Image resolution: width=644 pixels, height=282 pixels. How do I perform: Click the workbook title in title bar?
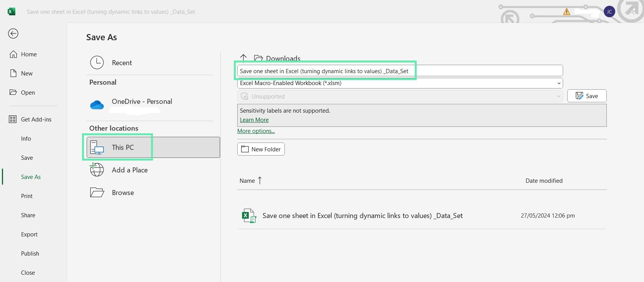coord(111,12)
